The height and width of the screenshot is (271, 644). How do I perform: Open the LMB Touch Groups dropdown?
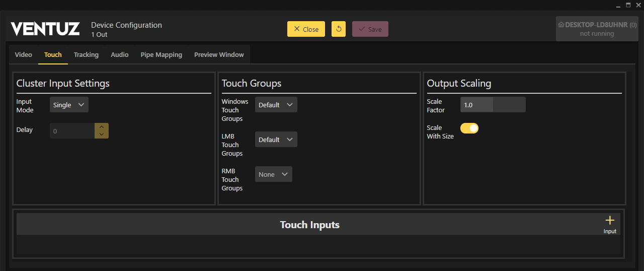point(276,140)
